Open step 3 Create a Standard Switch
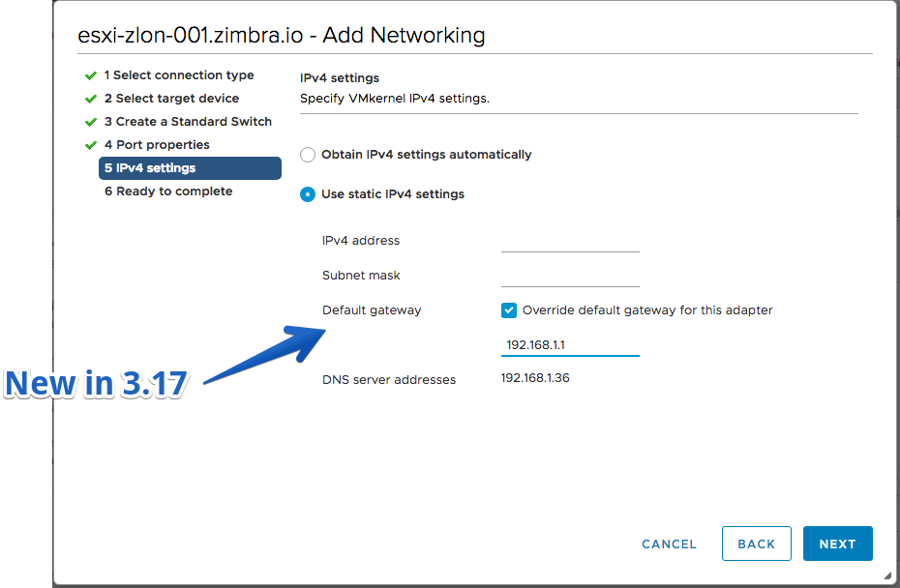Viewport: 900px width, 588px height. (188, 122)
